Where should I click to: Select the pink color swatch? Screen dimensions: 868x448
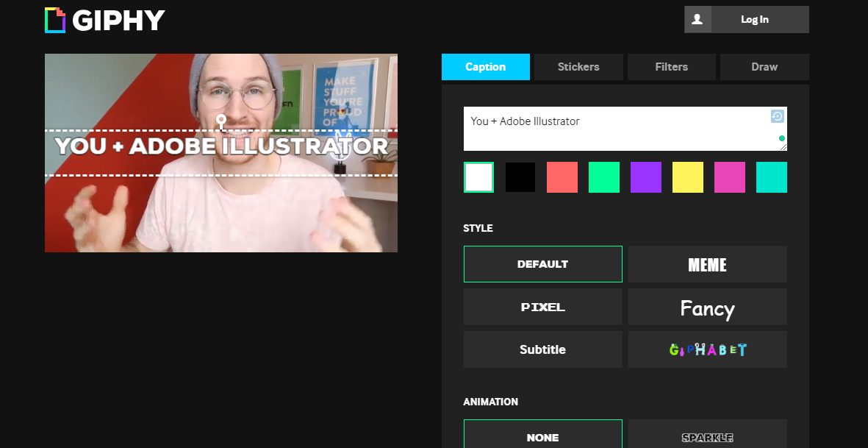730,177
